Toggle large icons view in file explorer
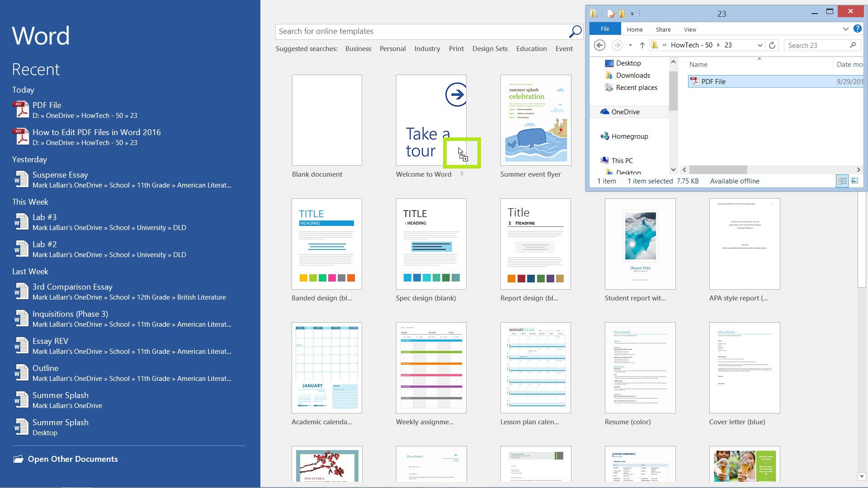Image resolution: width=868 pixels, height=488 pixels. 856,181
